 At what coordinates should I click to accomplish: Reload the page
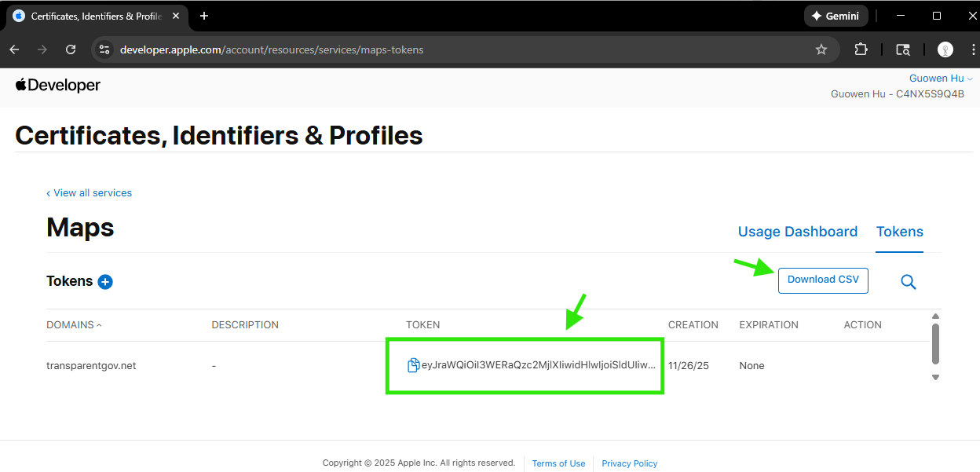[x=71, y=49]
